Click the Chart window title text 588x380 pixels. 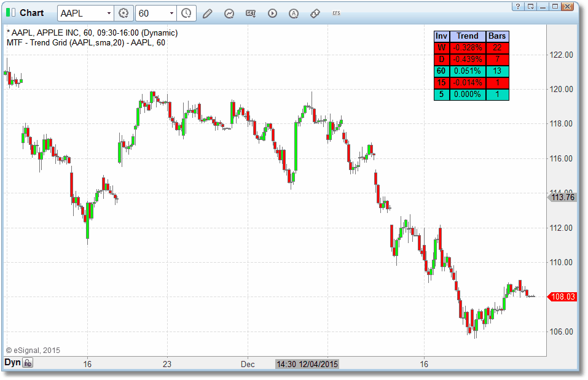(31, 13)
